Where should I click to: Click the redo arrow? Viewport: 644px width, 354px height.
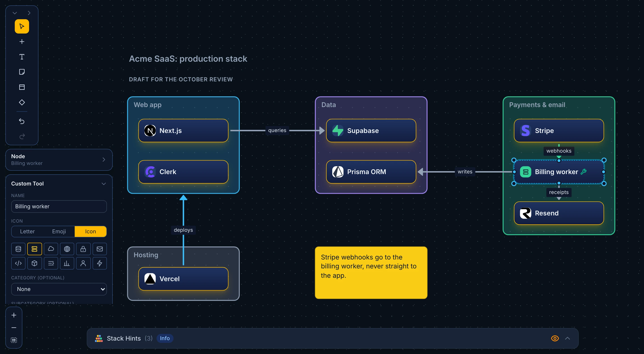click(x=22, y=136)
